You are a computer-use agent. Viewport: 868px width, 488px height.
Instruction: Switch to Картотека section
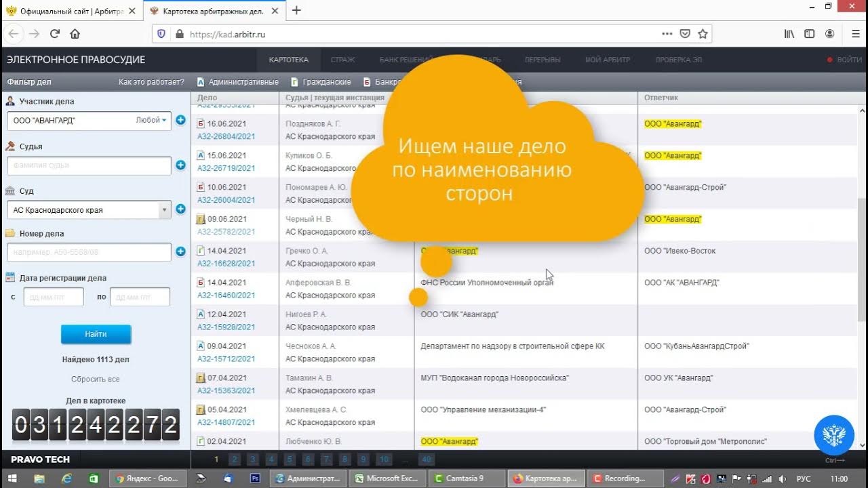[x=288, y=60]
